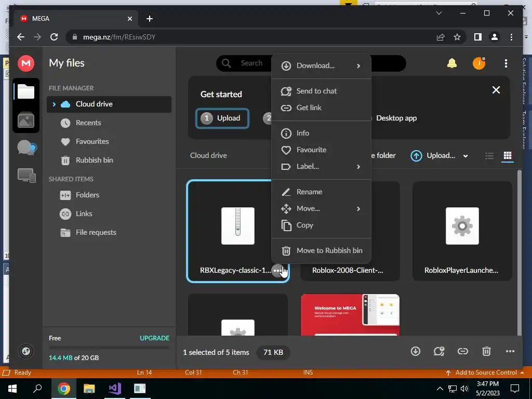
Task: Go back in Chrome
Action: [21, 37]
